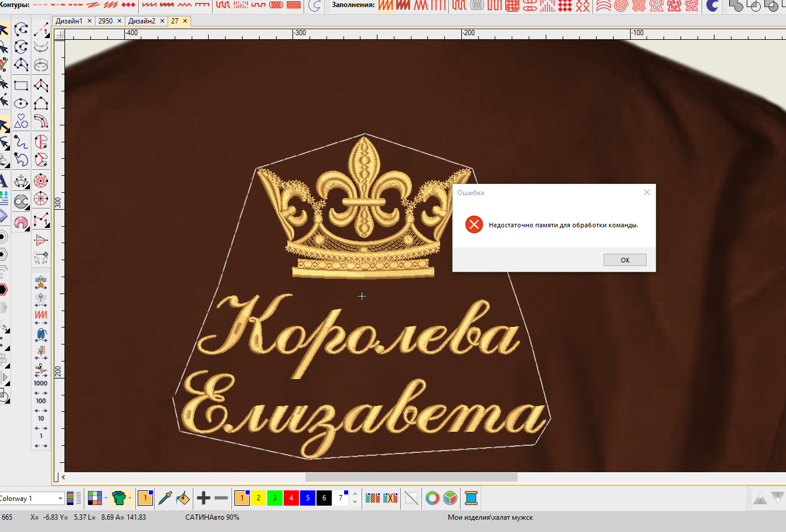
Task: Open the Colorway 1 dropdown
Action: [60, 499]
